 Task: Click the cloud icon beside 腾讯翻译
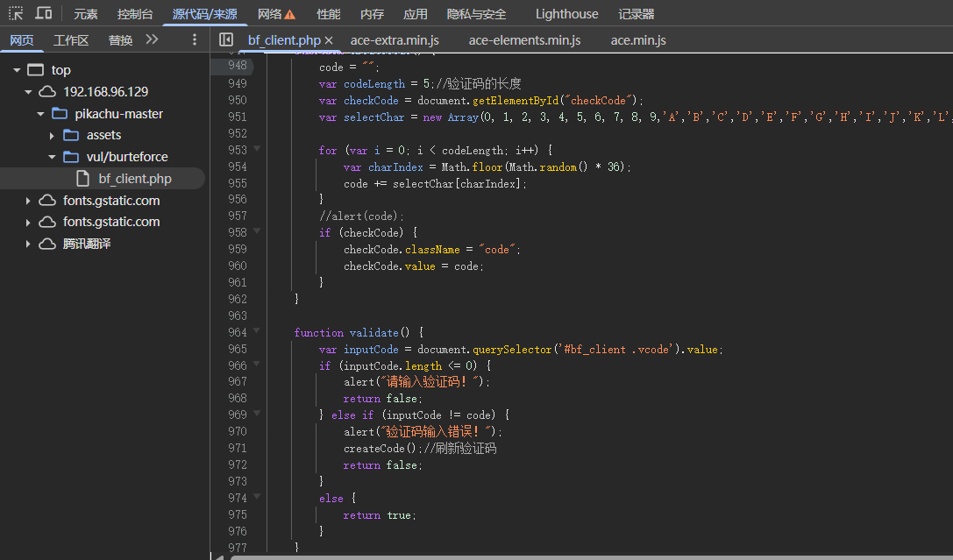47,244
